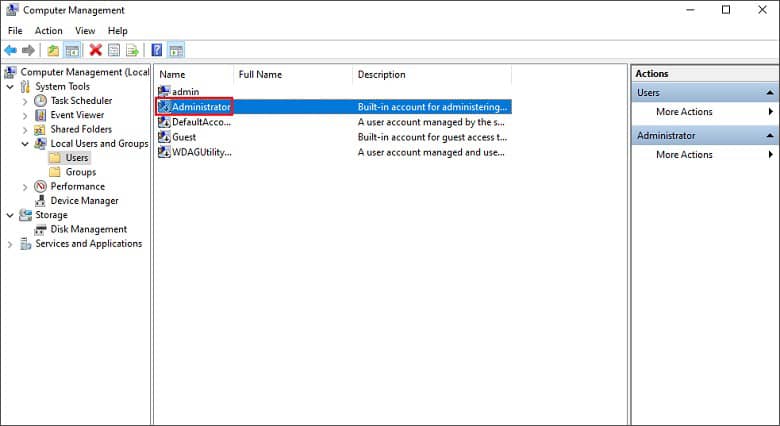Click the Guest user account icon
The width and height of the screenshot is (780, 426).
pos(164,137)
